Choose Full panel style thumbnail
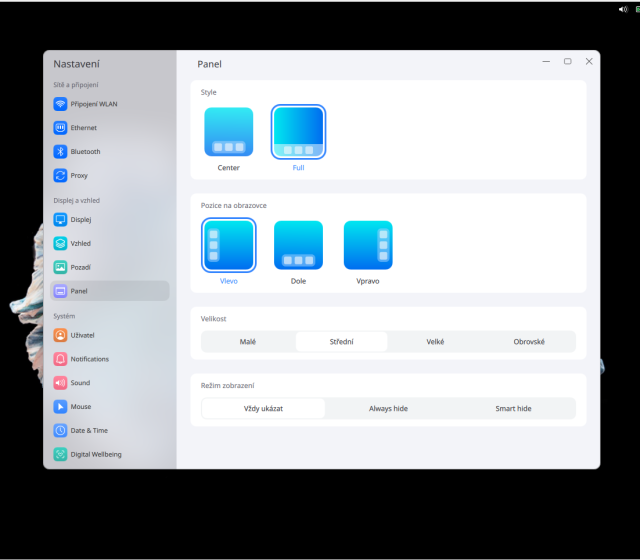Viewport: 640px width, 560px height. coord(298,132)
